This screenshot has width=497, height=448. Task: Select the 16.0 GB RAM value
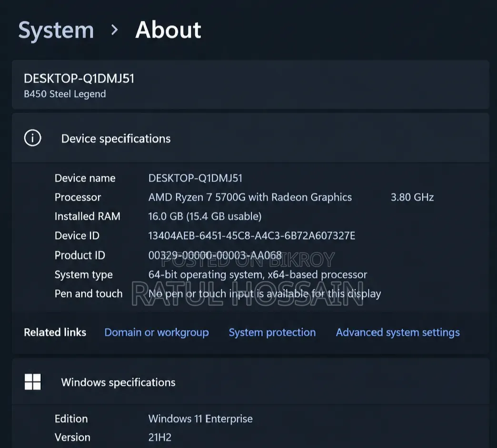tap(205, 216)
